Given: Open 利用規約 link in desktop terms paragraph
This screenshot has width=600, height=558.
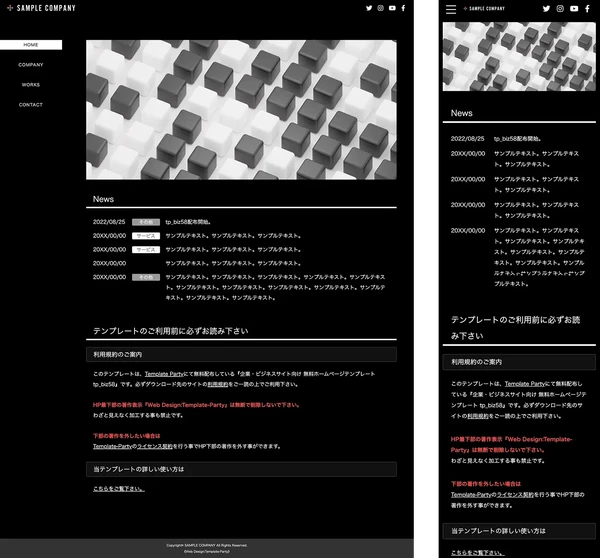Looking at the screenshot, I should click(x=218, y=384).
